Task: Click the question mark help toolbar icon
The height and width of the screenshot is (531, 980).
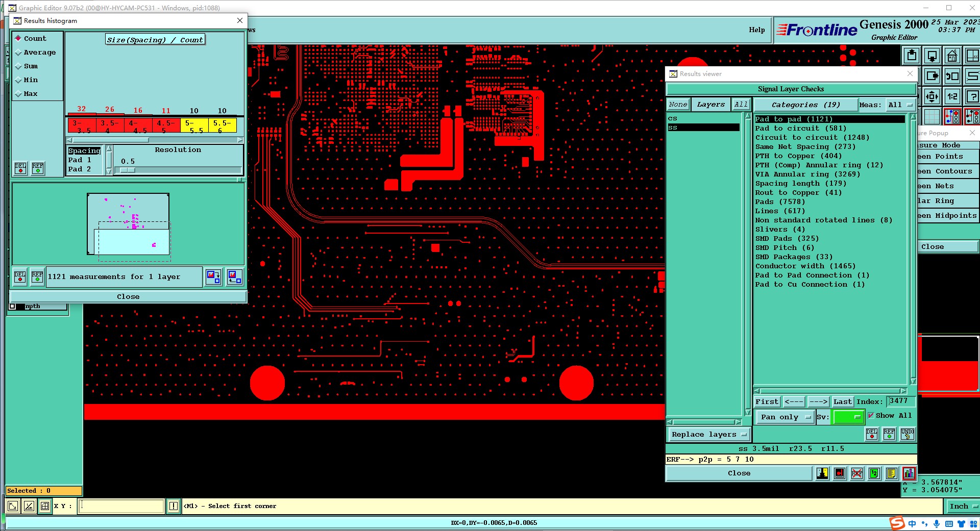Action: pos(972,96)
